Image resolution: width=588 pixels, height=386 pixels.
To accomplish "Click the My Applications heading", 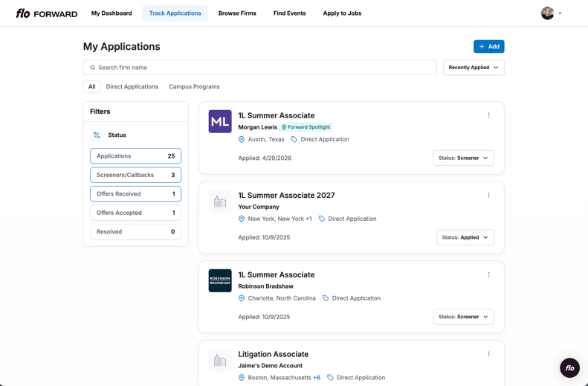I will (121, 47).
